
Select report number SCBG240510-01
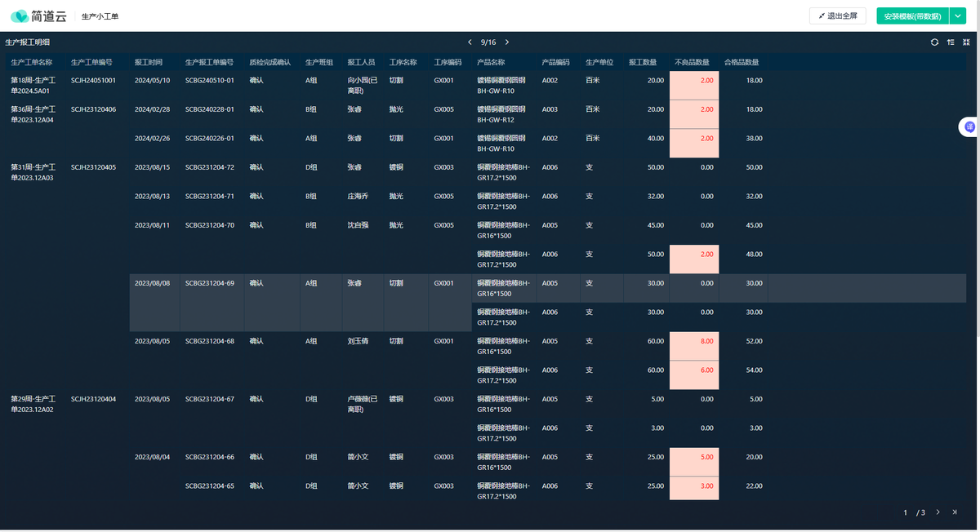(210, 80)
